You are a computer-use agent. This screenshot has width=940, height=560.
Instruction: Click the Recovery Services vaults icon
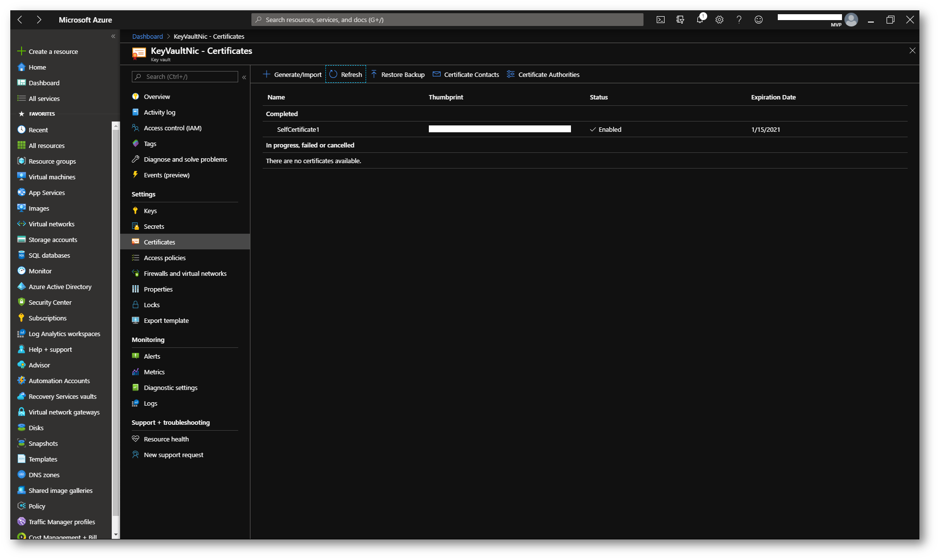pos(22,396)
